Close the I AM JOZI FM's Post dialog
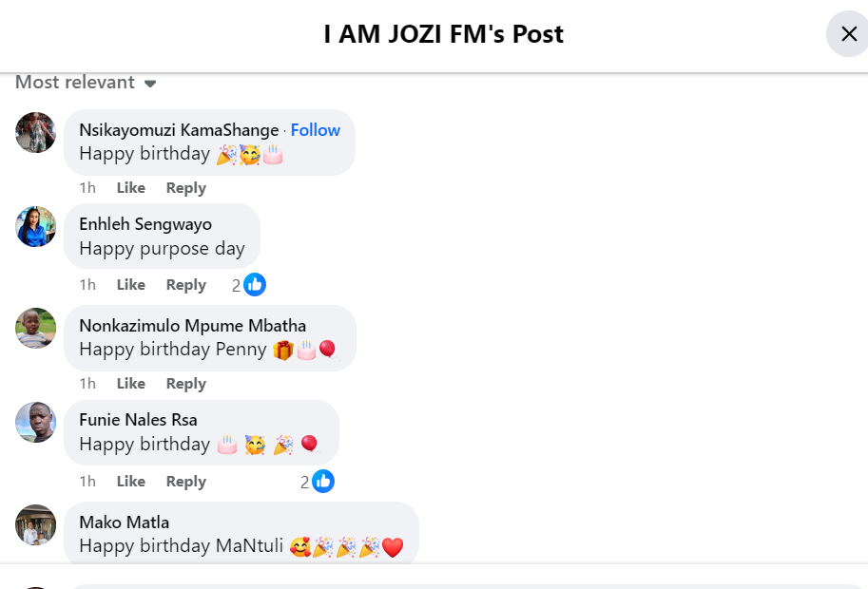The width and height of the screenshot is (868, 589). pos(848,34)
